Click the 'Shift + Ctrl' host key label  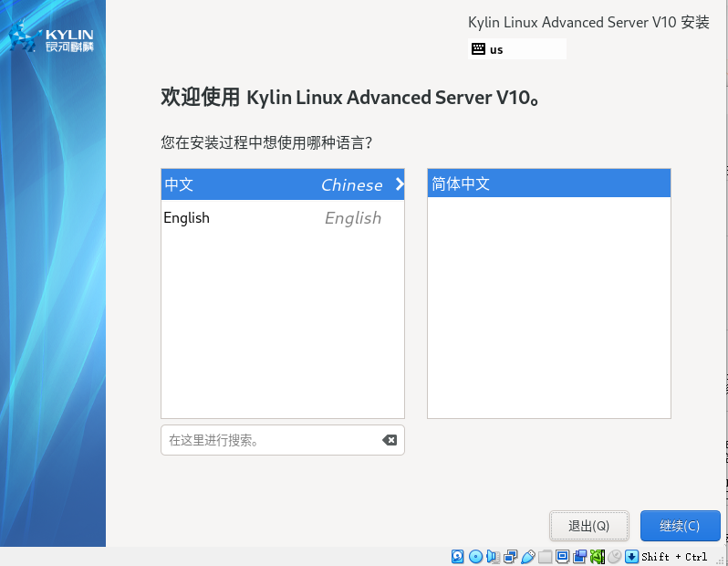click(x=674, y=557)
